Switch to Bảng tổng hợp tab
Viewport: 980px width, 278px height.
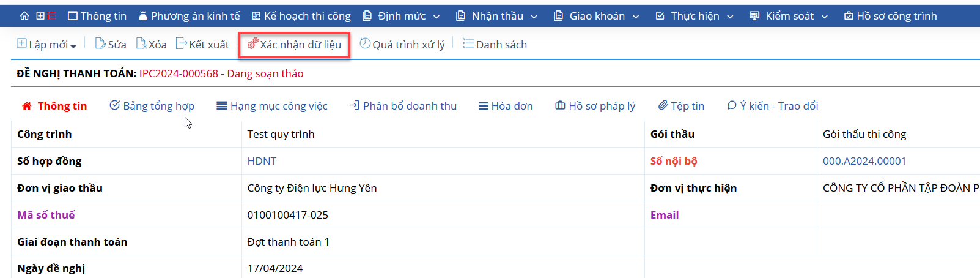tap(152, 106)
